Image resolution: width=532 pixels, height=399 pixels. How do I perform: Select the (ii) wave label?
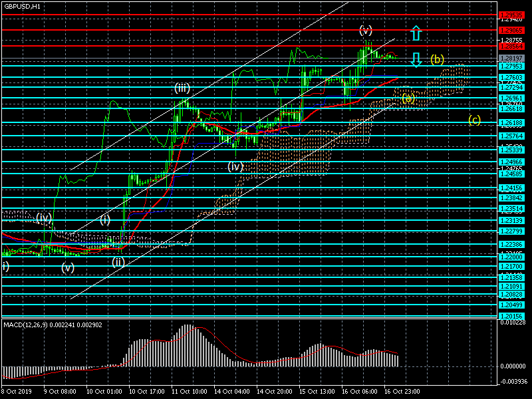pos(118,262)
